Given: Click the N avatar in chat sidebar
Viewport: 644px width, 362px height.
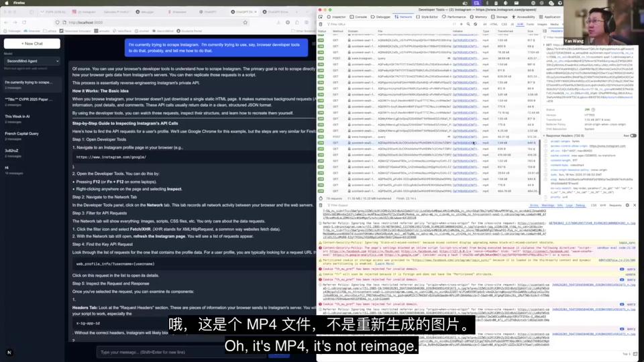Looking at the screenshot, I should click(x=9, y=352).
